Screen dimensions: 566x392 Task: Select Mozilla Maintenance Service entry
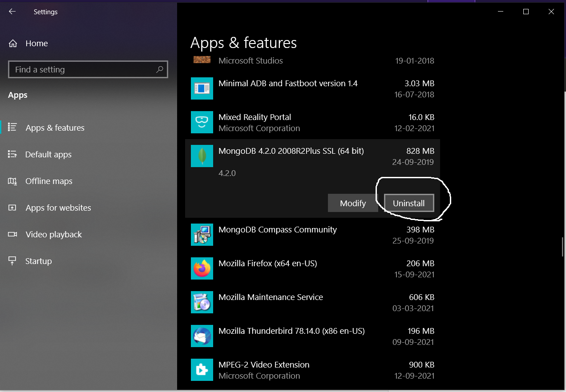(312, 302)
